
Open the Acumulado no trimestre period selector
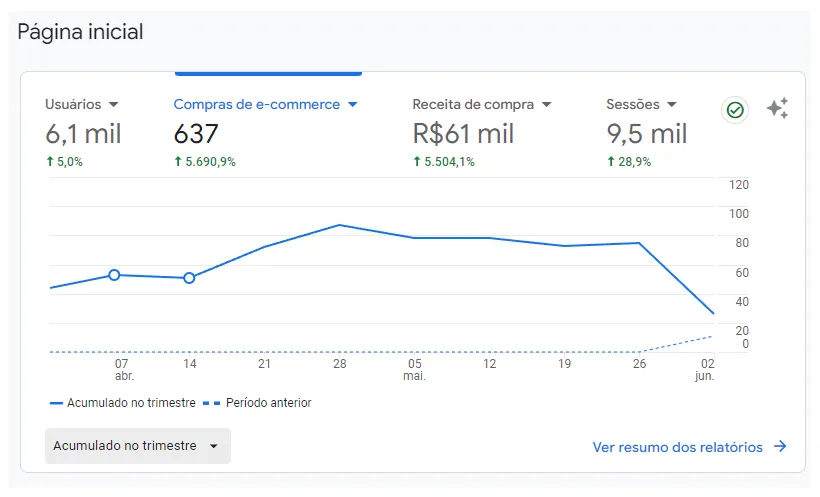click(138, 446)
